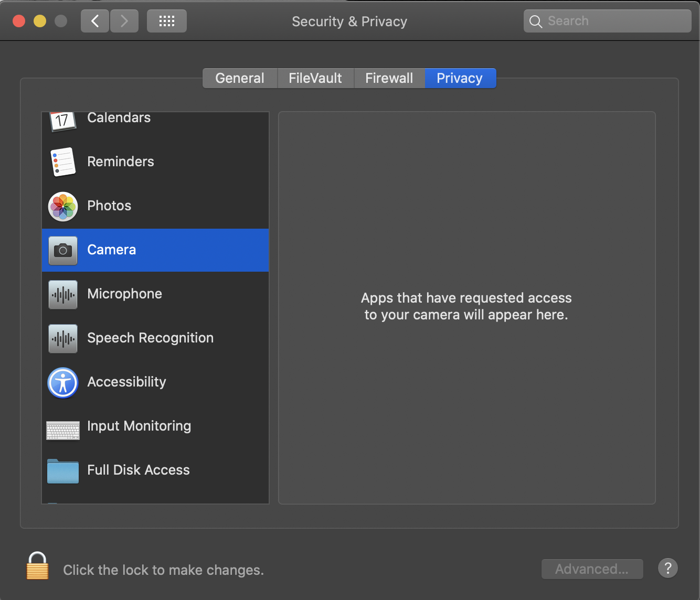Close the Security & Privacy window
700x600 pixels.
19,21
